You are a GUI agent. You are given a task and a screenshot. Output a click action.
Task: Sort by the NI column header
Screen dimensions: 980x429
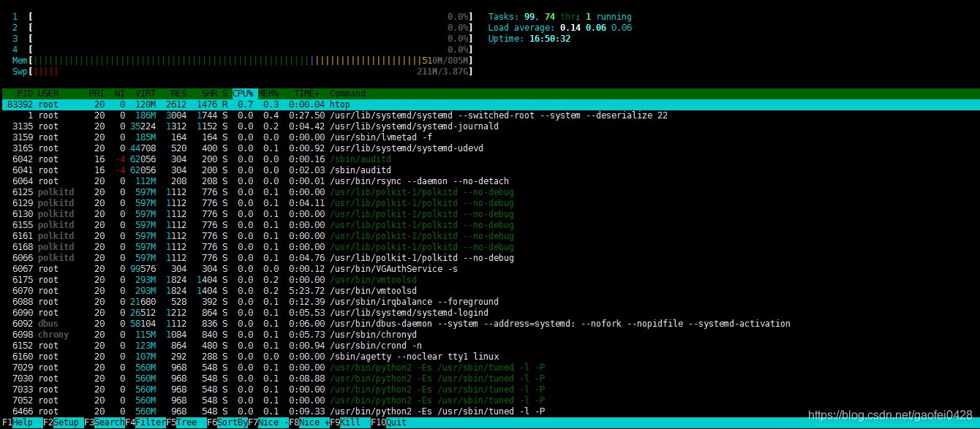point(119,94)
